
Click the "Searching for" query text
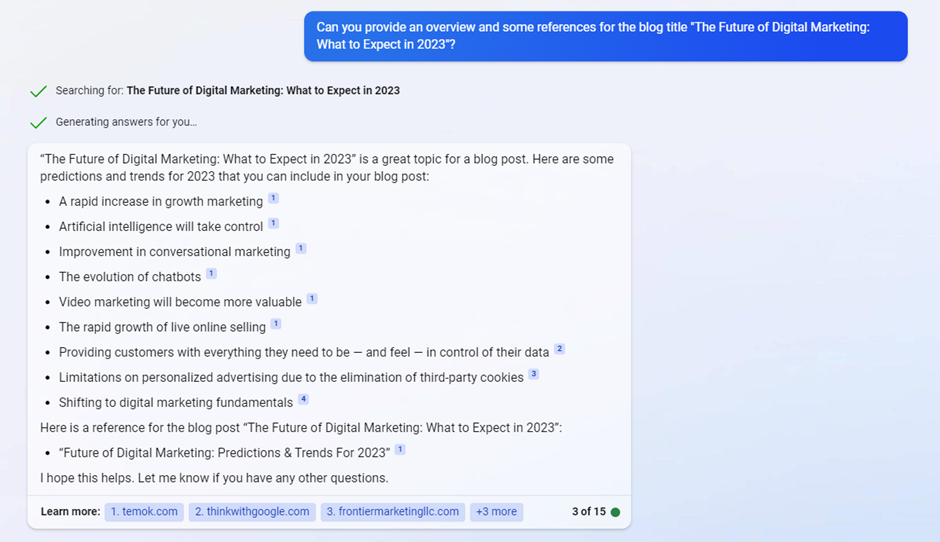pyautogui.click(x=228, y=91)
